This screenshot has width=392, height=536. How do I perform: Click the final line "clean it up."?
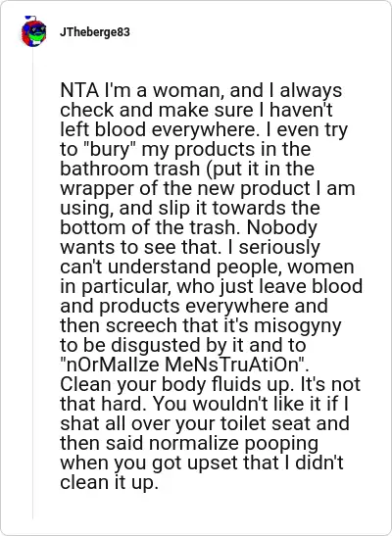point(110,482)
